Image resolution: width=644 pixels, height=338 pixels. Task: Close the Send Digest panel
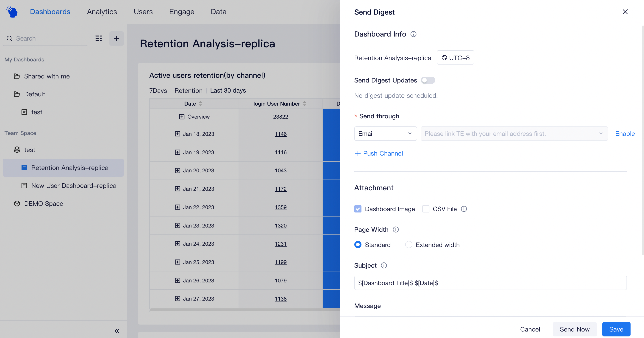625,12
